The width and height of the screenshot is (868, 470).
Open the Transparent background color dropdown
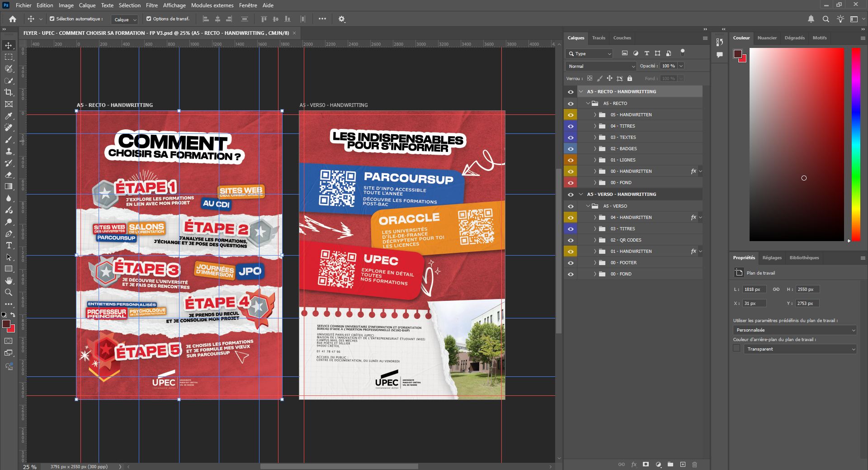800,349
